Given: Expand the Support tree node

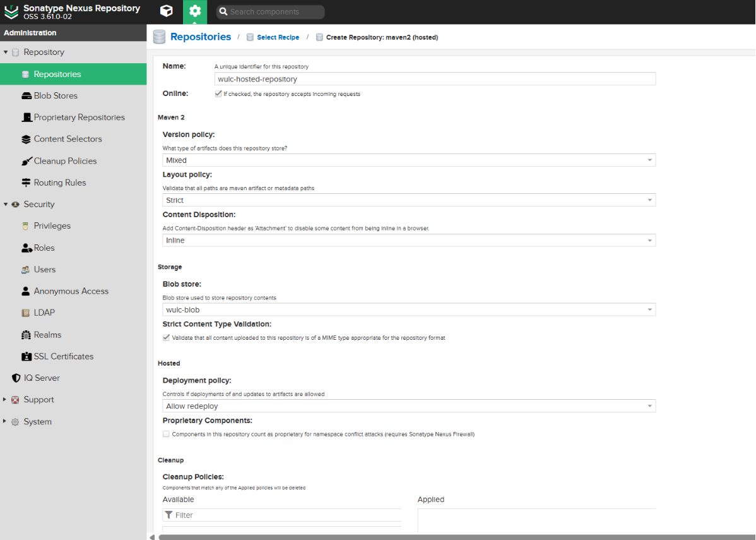Looking at the screenshot, I should pyautogui.click(x=5, y=400).
